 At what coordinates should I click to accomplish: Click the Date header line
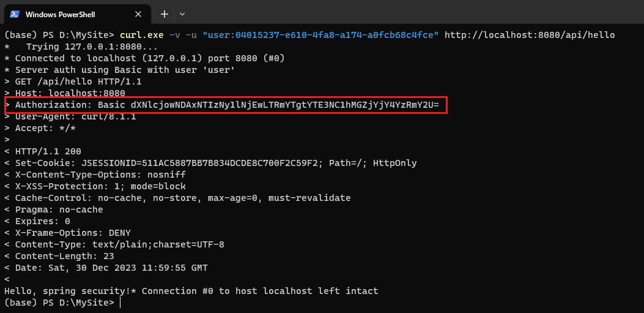click(106, 268)
